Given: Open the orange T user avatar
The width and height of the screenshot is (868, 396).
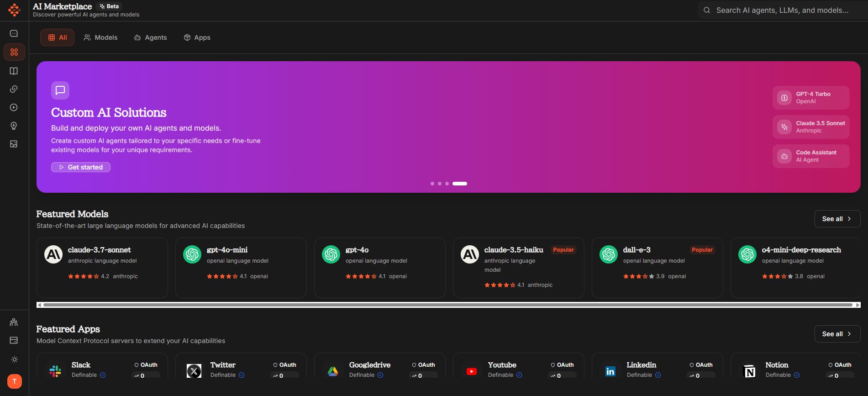Looking at the screenshot, I should click(15, 381).
